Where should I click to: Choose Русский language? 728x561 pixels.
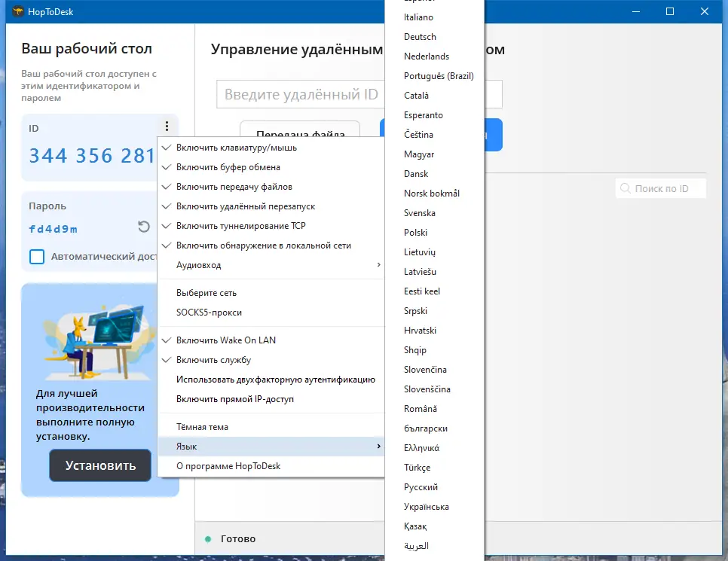(x=435, y=487)
